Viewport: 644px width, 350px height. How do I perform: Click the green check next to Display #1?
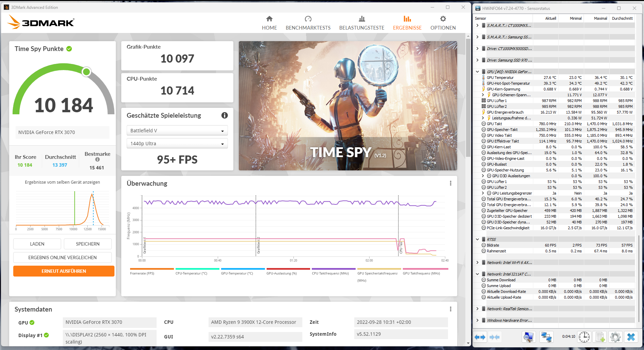pyautogui.click(x=46, y=335)
